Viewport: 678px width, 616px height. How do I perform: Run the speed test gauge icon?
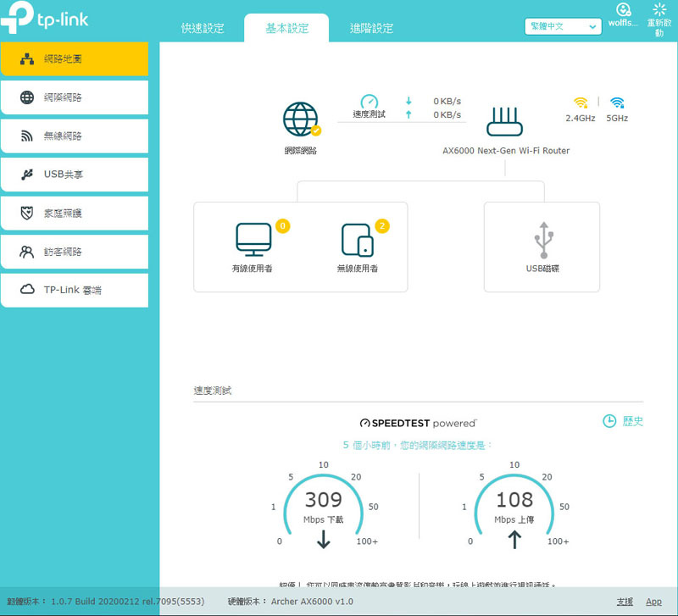[370, 102]
